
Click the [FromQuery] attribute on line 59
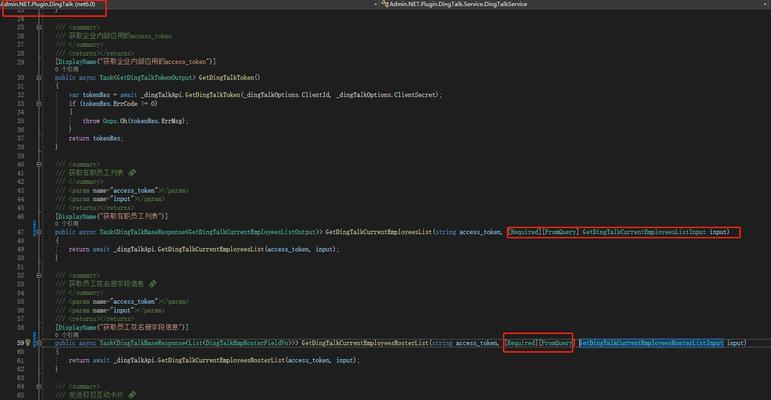pyautogui.click(x=556, y=343)
